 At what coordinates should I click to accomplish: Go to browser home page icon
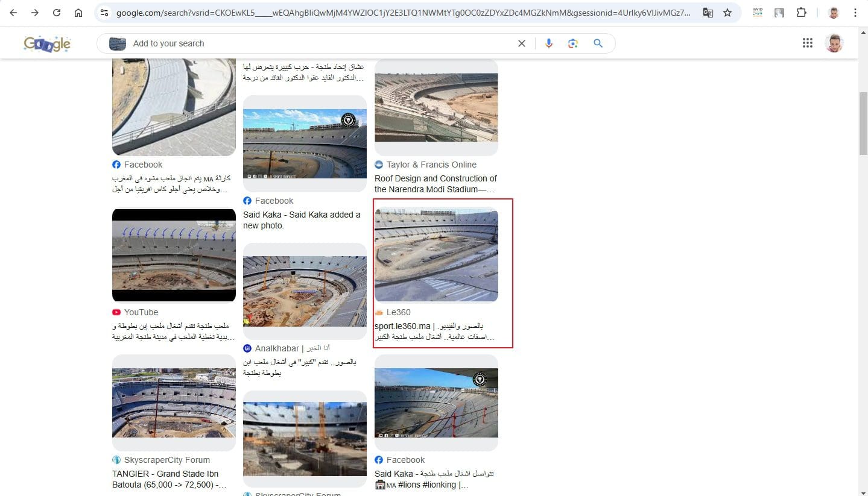click(x=78, y=13)
